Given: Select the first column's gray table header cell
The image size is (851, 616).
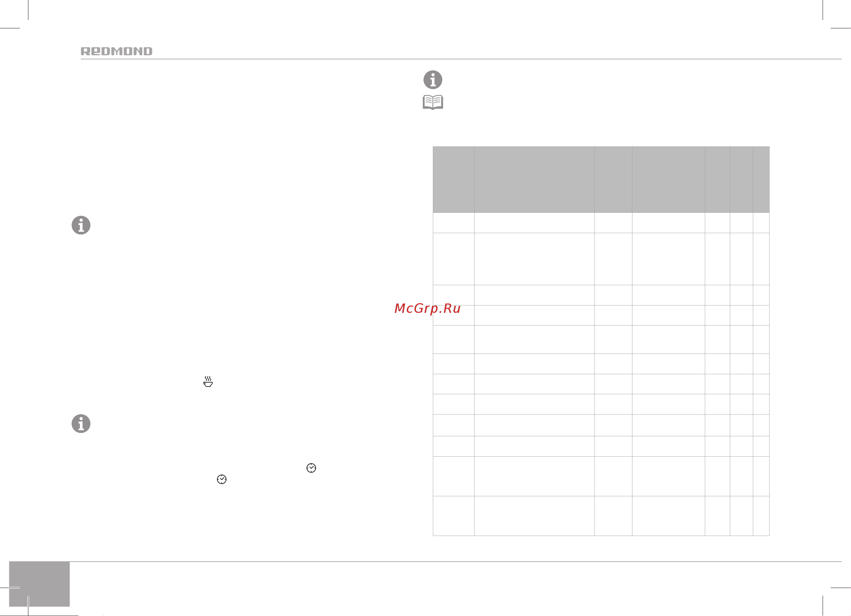Looking at the screenshot, I should pyautogui.click(x=453, y=179).
